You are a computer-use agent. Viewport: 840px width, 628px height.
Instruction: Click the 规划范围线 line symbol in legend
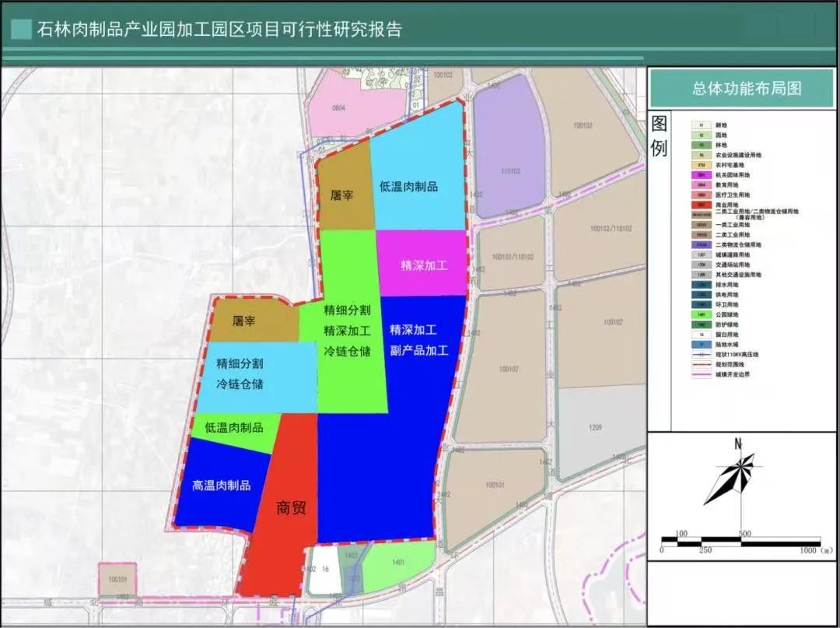(701, 365)
